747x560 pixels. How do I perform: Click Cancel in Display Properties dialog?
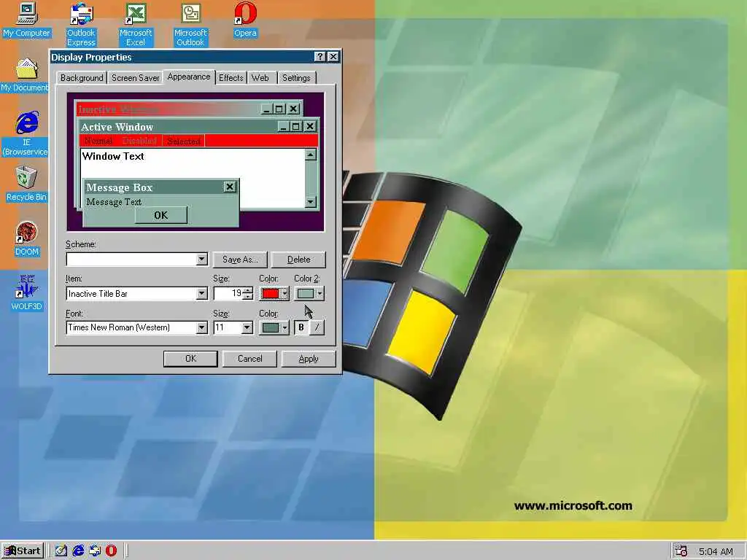249,359
